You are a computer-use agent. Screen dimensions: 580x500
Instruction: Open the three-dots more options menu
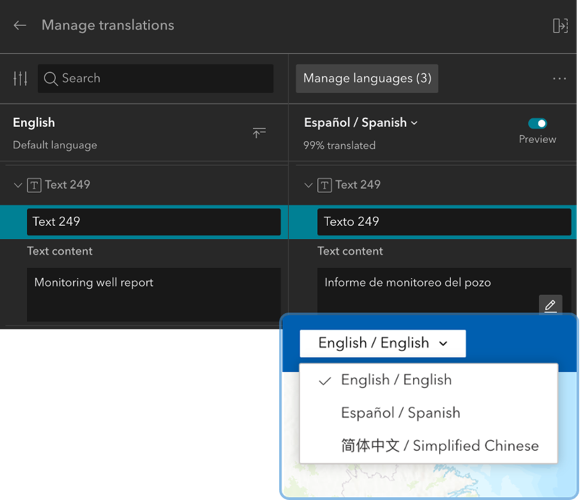pyautogui.click(x=559, y=78)
